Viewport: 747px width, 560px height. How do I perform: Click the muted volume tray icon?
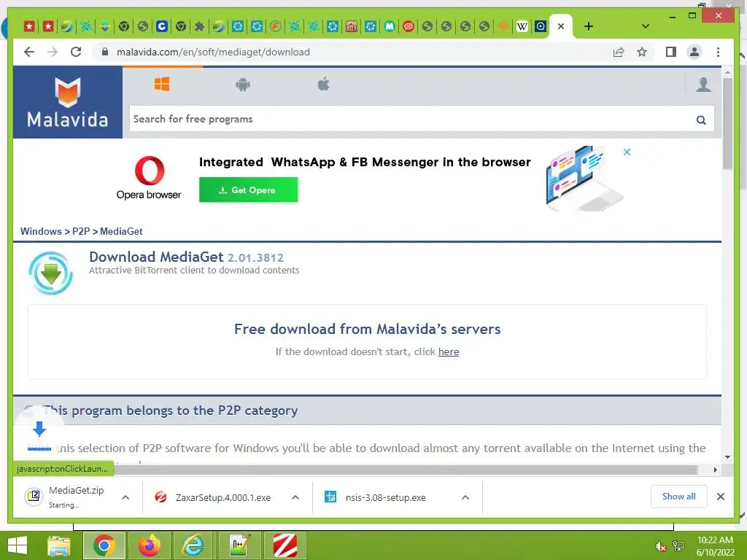(x=660, y=546)
